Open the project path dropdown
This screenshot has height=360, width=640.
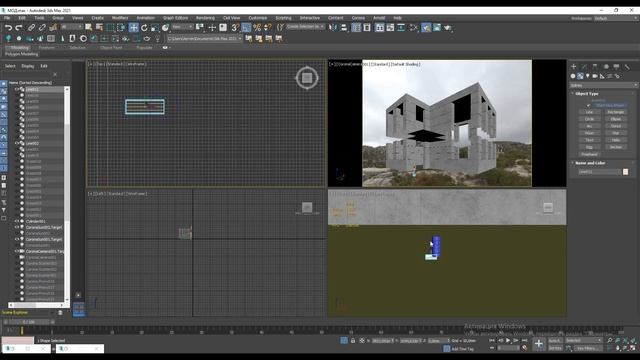(x=204, y=38)
